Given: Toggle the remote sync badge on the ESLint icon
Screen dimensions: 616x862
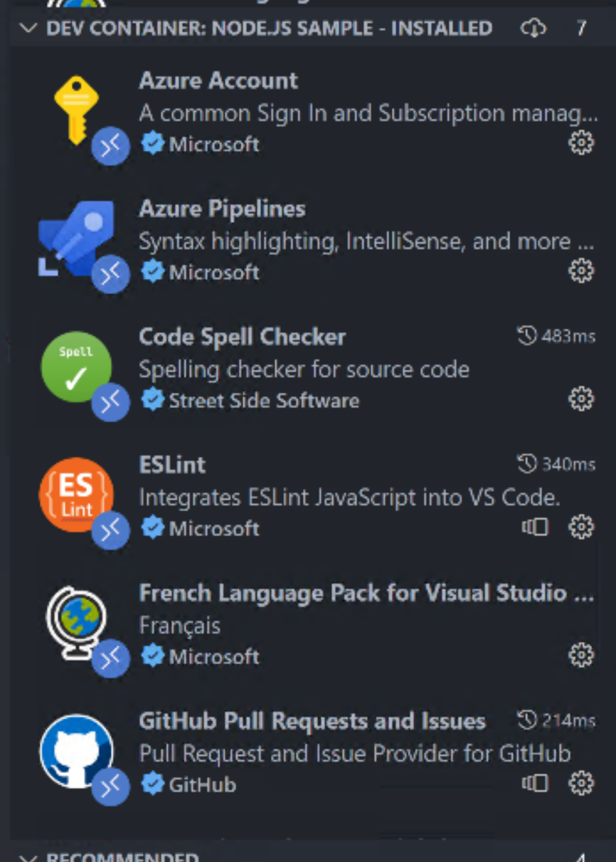Looking at the screenshot, I should point(110,530).
